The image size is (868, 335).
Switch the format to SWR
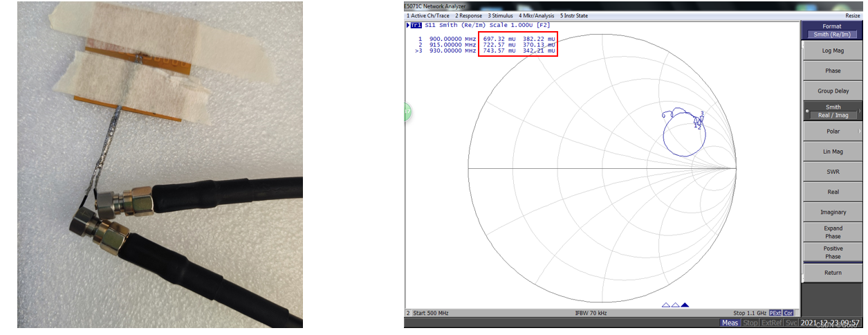pyautogui.click(x=833, y=172)
